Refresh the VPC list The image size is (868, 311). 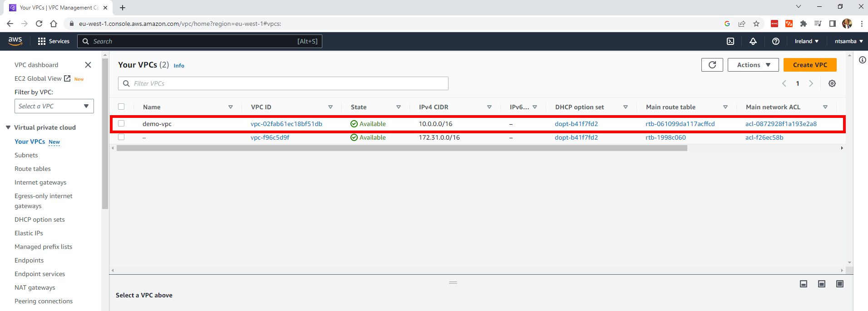(x=712, y=65)
